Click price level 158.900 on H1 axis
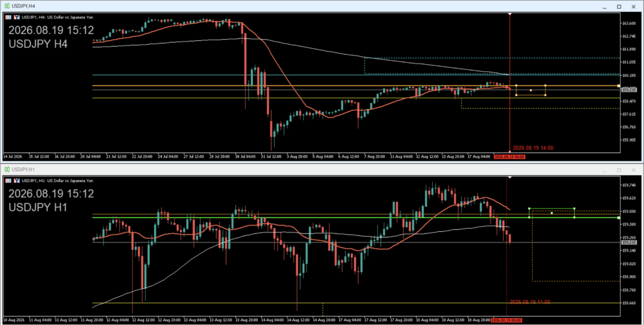This screenshot has height=325, width=644. pyautogui.click(x=630, y=277)
